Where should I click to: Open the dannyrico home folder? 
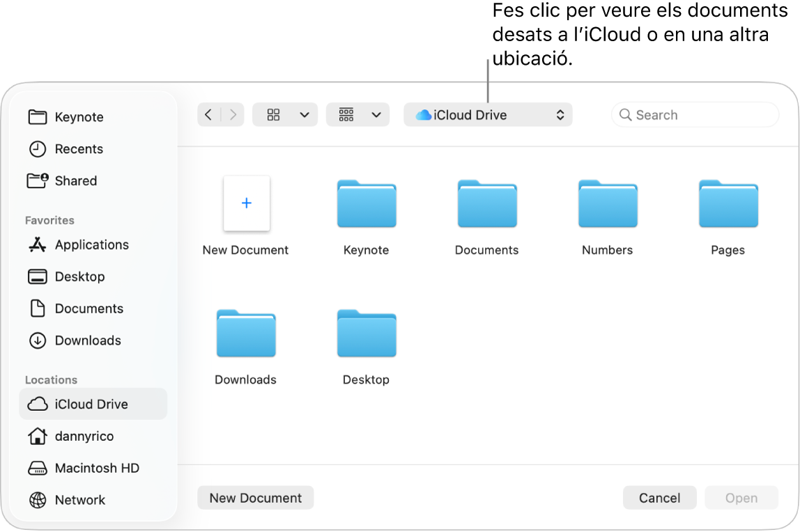tap(84, 436)
